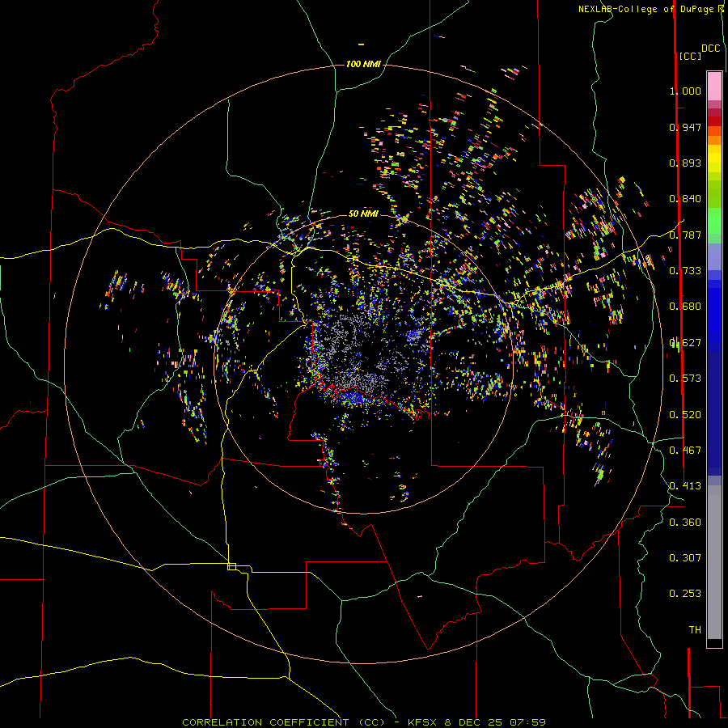
Task: Click the TH threshold label
Action: 695,630
